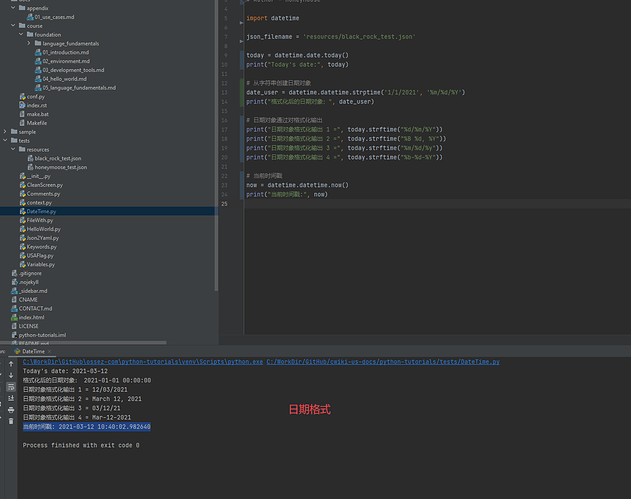
Task: Click 'now = datetime.datetime.now()' line
Action: tap(297, 185)
